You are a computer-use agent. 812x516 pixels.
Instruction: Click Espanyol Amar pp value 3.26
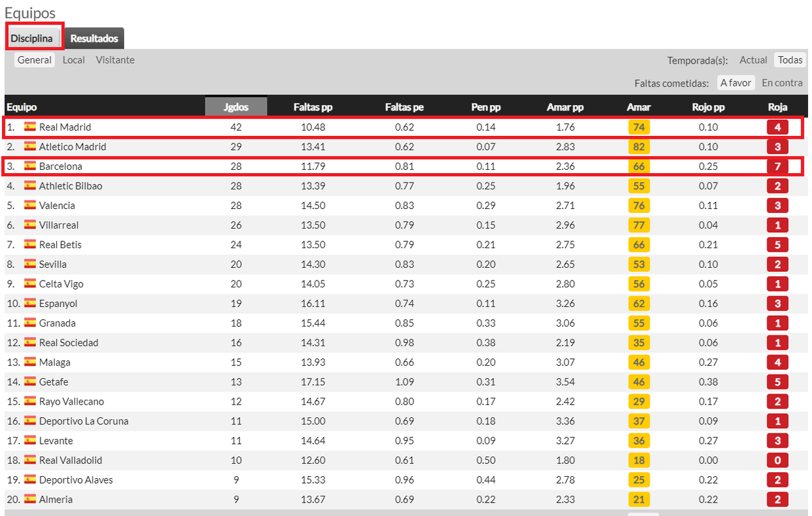565,304
